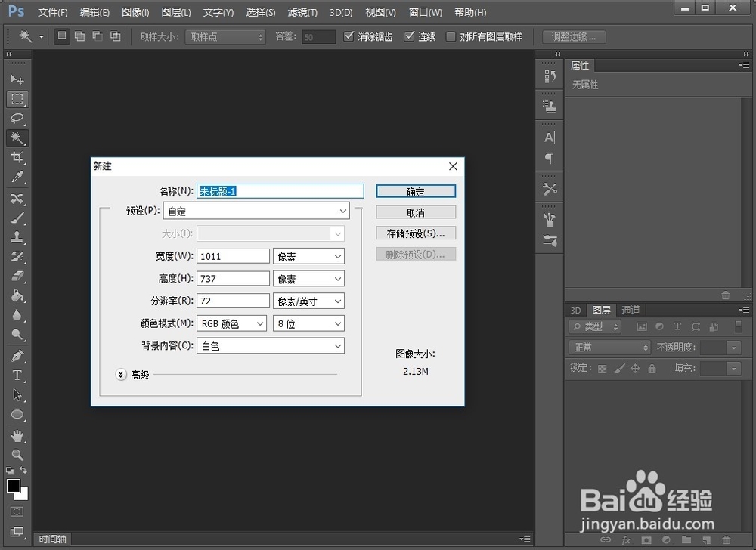Click the 名称 name input field
The image size is (756, 550).
pos(280,191)
